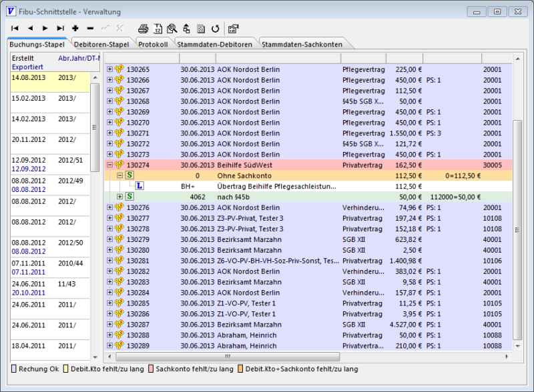Open the Stammdaten-Sachkonten tab
Image resolution: width=534 pixels, height=392 pixels.
[x=302, y=45]
